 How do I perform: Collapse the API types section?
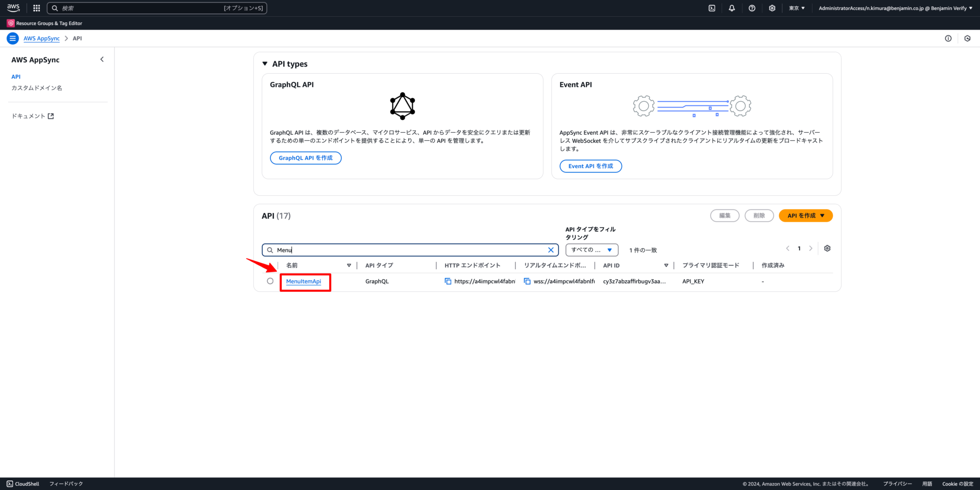tap(265, 63)
